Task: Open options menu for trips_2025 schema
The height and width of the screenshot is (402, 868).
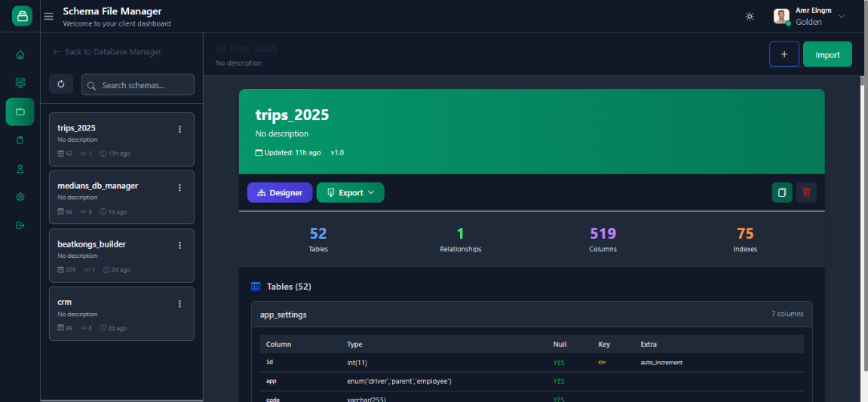Action: (x=179, y=129)
